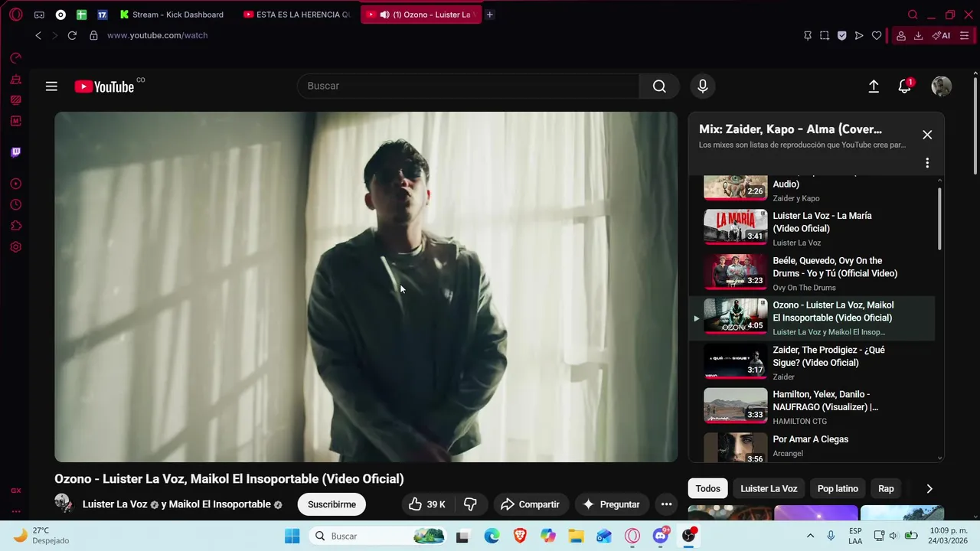The image size is (980, 551).
Task: Share video via Compartir button
Action: 530,504
